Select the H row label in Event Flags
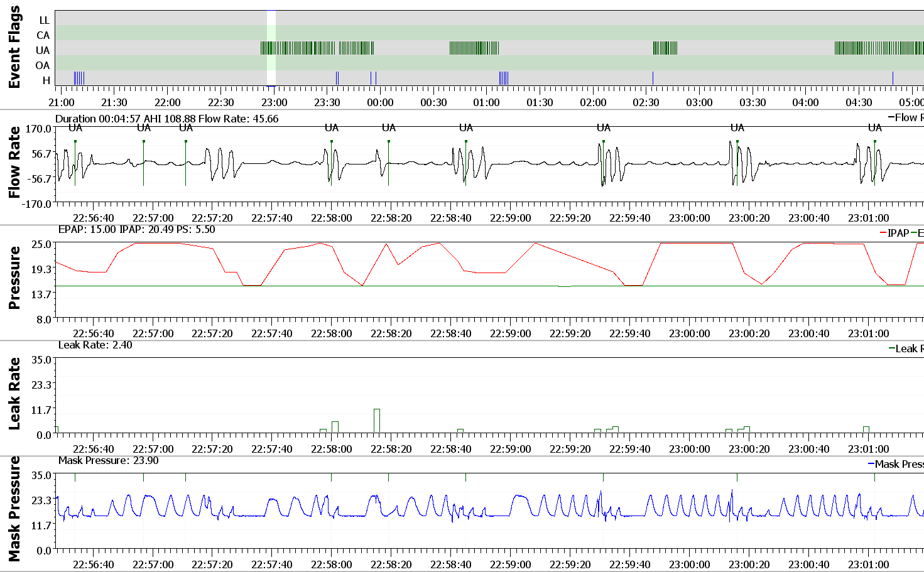 coord(46,80)
